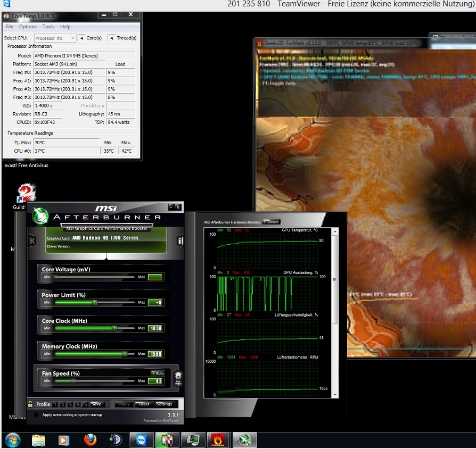Click the GPU Auslastung usage graph
This screenshot has height=449, width=476.
tap(267, 293)
